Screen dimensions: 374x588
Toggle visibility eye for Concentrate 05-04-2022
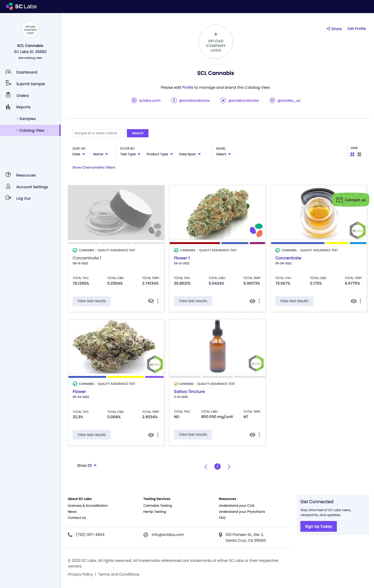point(353,301)
